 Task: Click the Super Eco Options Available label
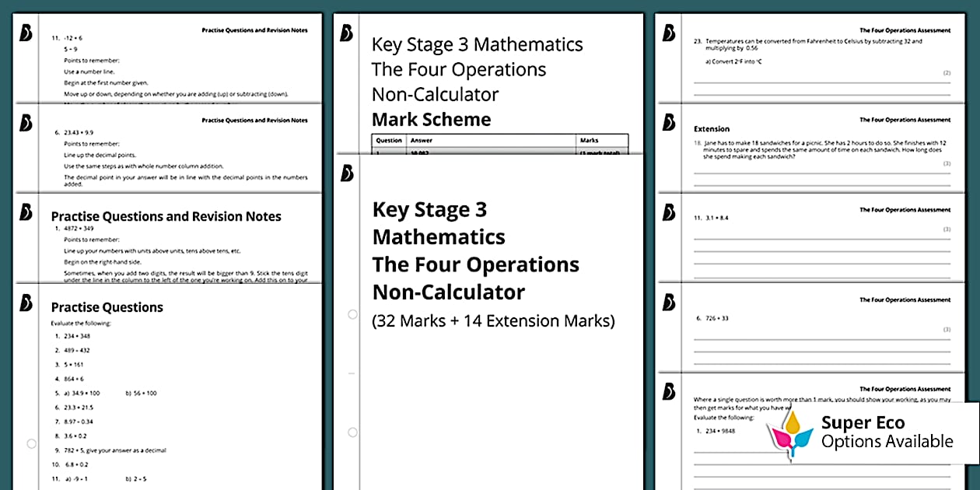tap(887, 432)
